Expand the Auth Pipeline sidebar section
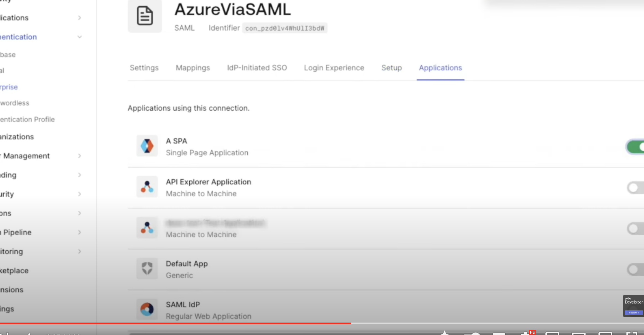The height and width of the screenshot is (335, 644). (79, 232)
